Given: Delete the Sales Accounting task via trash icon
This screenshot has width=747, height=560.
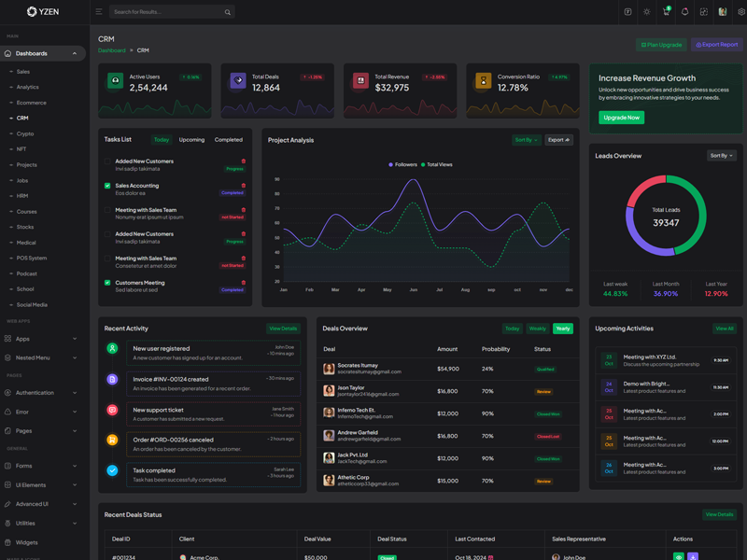Looking at the screenshot, I should 244,186.
